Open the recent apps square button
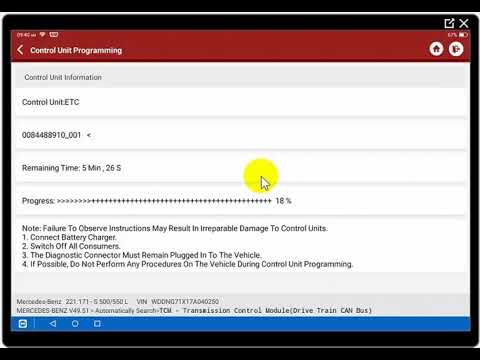This screenshot has height=360, width=480. coord(97,324)
